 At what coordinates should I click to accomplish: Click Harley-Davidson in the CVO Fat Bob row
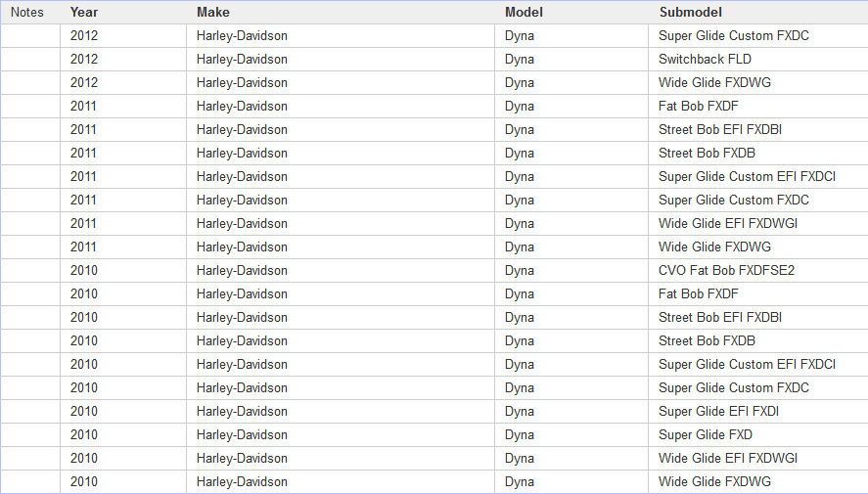(242, 270)
